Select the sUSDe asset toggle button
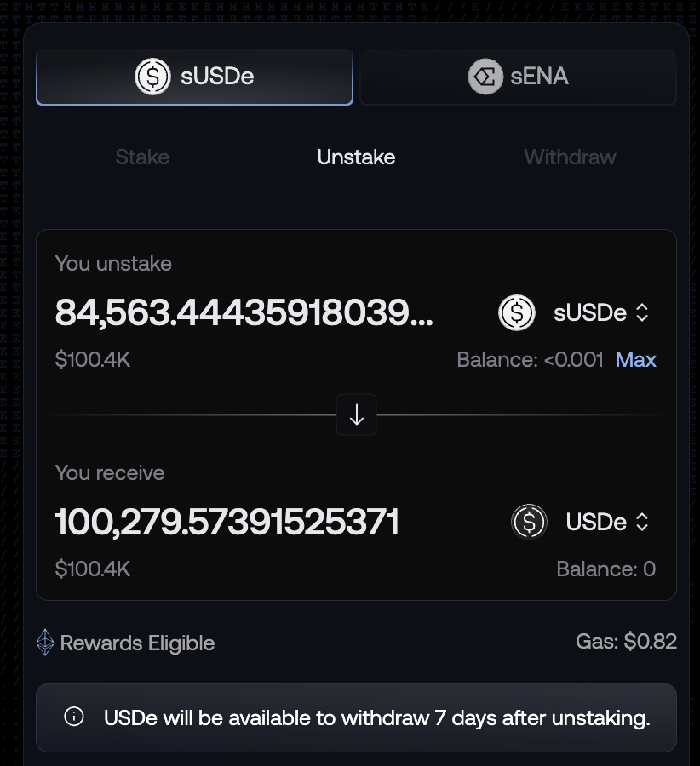700x766 pixels. (194, 77)
